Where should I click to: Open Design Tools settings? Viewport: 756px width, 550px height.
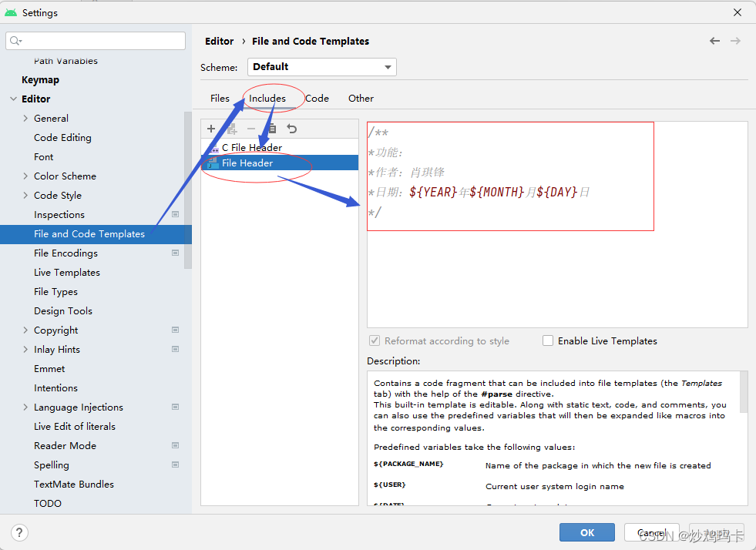pos(63,311)
